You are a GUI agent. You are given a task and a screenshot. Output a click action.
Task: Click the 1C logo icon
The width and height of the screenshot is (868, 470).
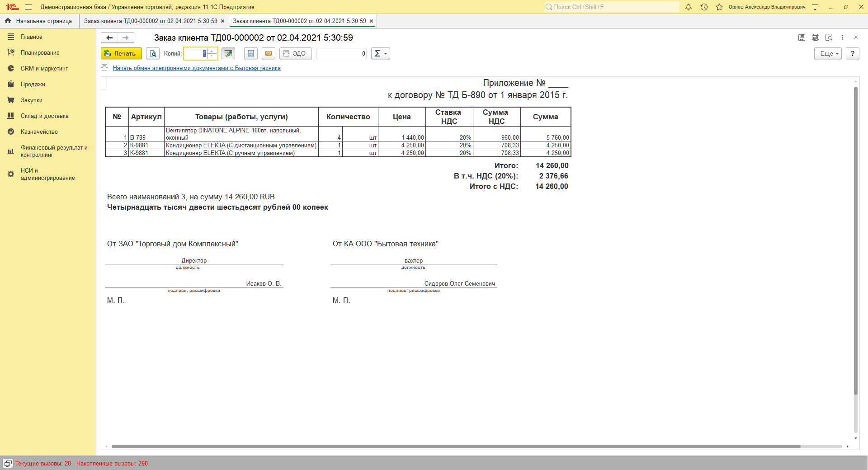[12, 7]
